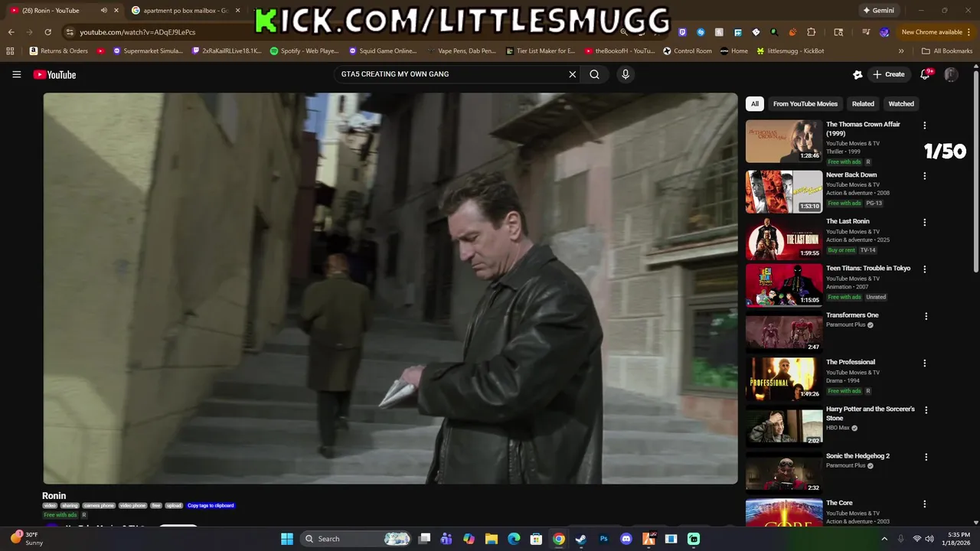Open the All Bookmarks folder

947,51
